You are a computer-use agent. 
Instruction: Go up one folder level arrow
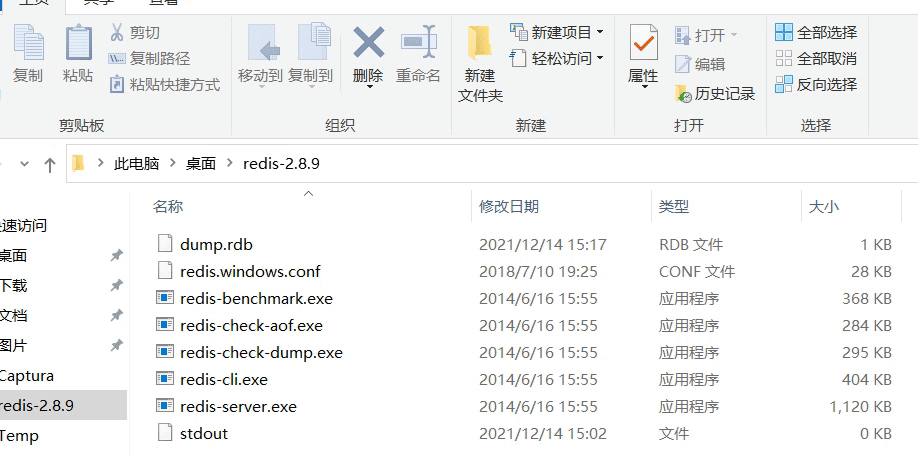coord(50,164)
